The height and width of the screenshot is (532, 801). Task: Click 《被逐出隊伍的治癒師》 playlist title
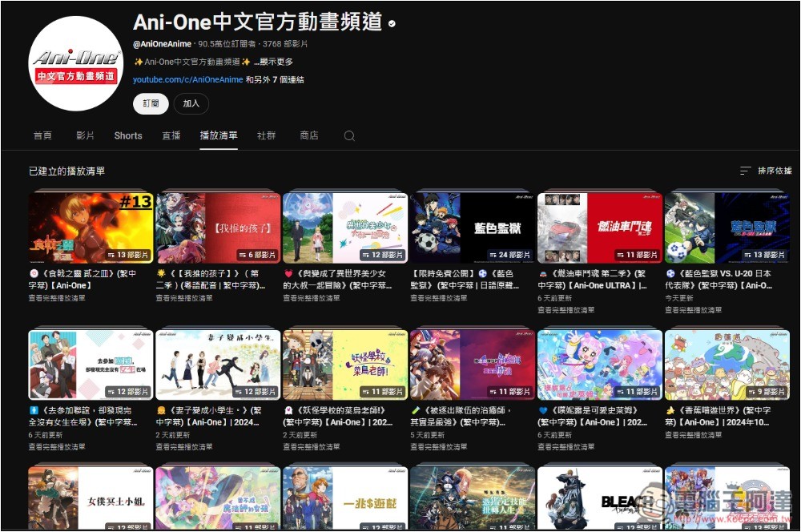[461, 417]
